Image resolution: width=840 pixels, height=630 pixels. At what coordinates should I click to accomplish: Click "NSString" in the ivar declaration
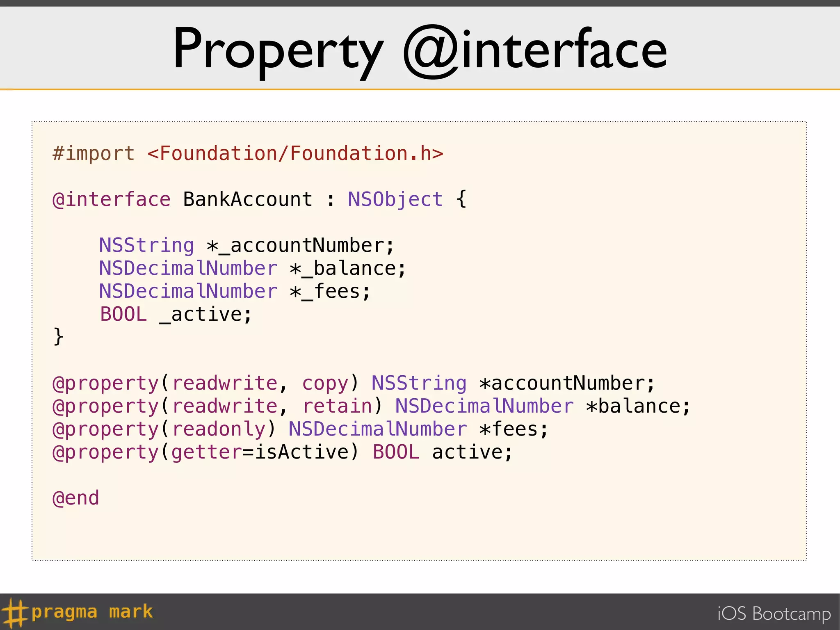[x=146, y=246]
